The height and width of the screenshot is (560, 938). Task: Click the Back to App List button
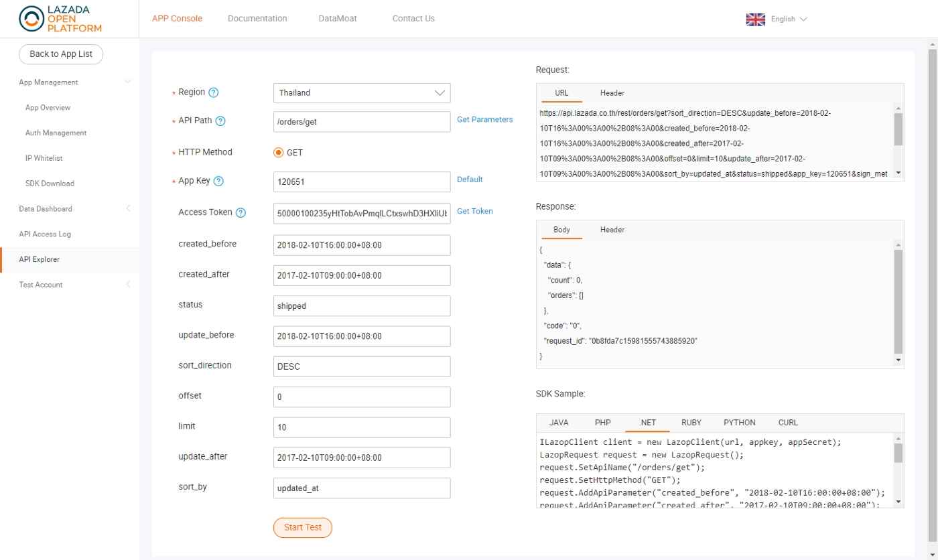61,54
